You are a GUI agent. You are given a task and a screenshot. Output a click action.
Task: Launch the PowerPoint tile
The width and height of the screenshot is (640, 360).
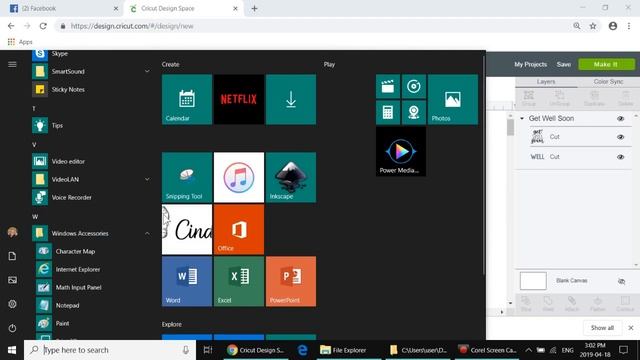pos(291,281)
